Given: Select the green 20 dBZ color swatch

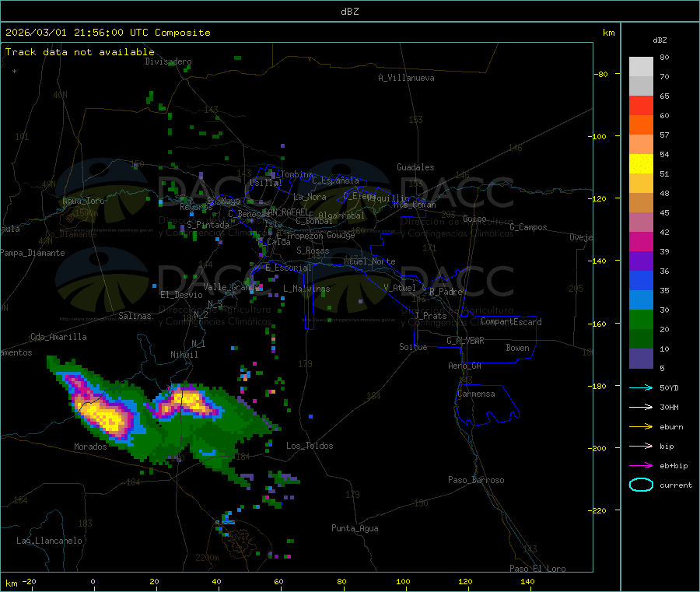Looking at the screenshot, I should coord(641,319).
